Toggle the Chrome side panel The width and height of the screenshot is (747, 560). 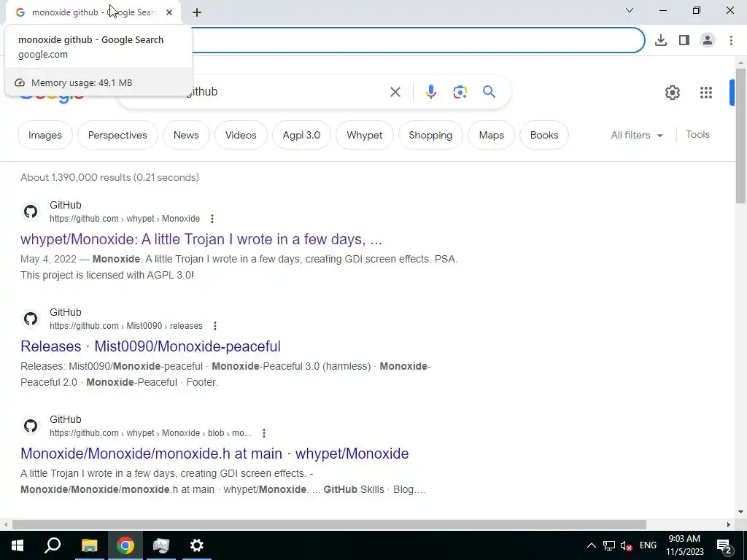[684, 40]
